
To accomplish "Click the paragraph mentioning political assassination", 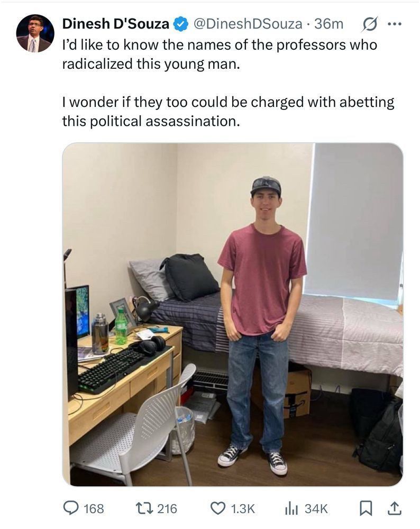I will coord(229,112).
